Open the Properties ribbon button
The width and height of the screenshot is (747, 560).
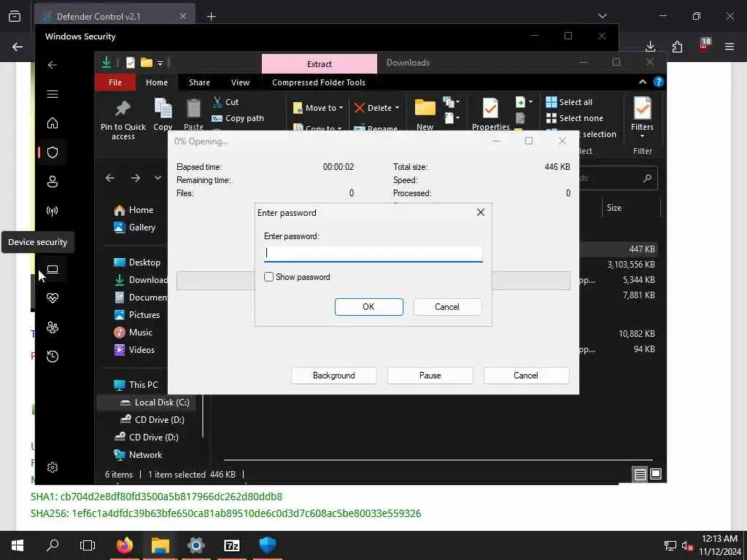pyautogui.click(x=491, y=114)
